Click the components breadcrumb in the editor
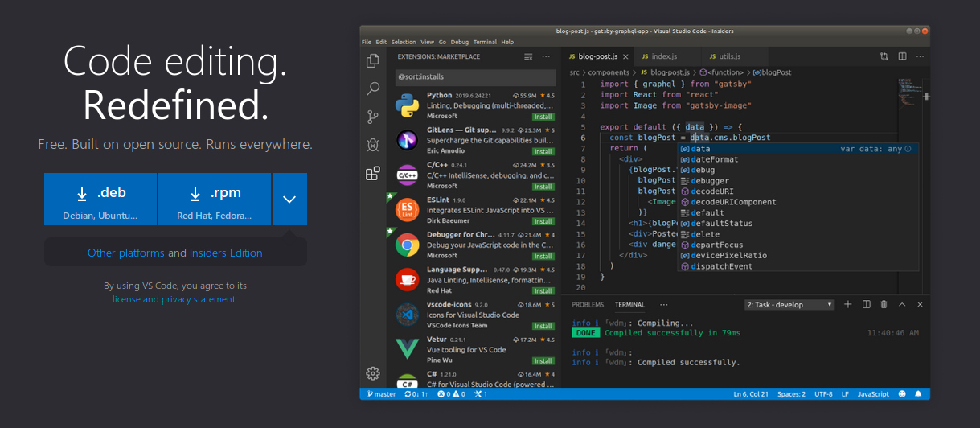This screenshot has height=428, width=980. (x=608, y=72)
